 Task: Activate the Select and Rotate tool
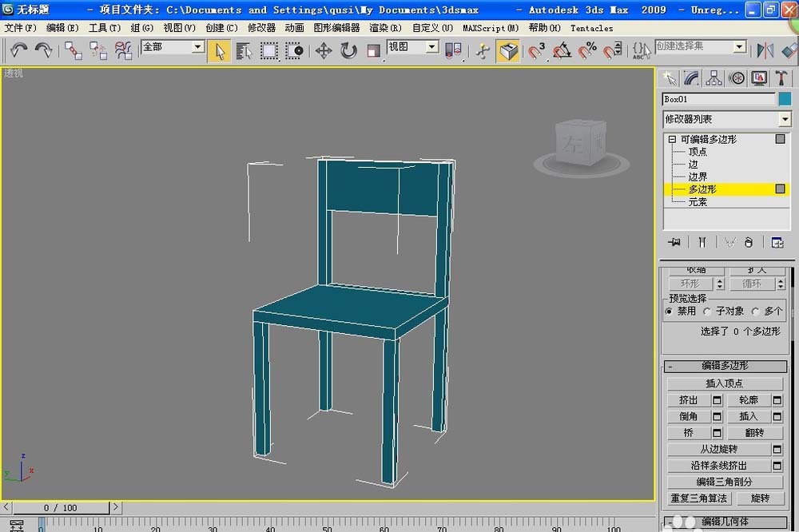pyautogui.click(x=348, y=51)
